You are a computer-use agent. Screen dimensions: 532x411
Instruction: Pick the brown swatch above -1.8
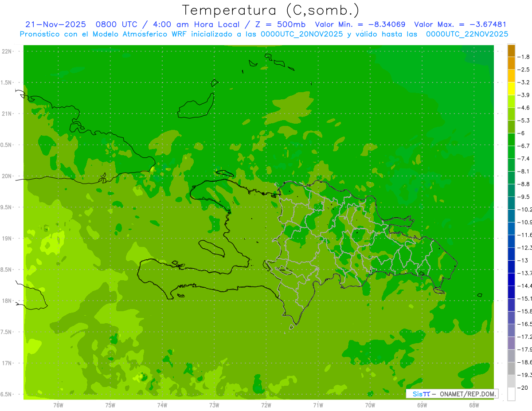pyautogui.click(x=511, y=51)
